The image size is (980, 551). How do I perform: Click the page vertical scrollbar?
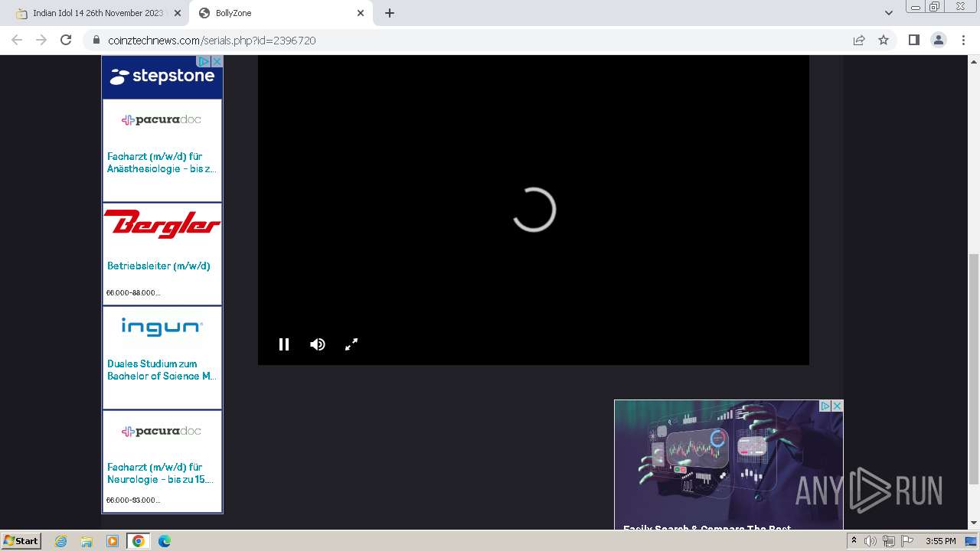(974, 369)
